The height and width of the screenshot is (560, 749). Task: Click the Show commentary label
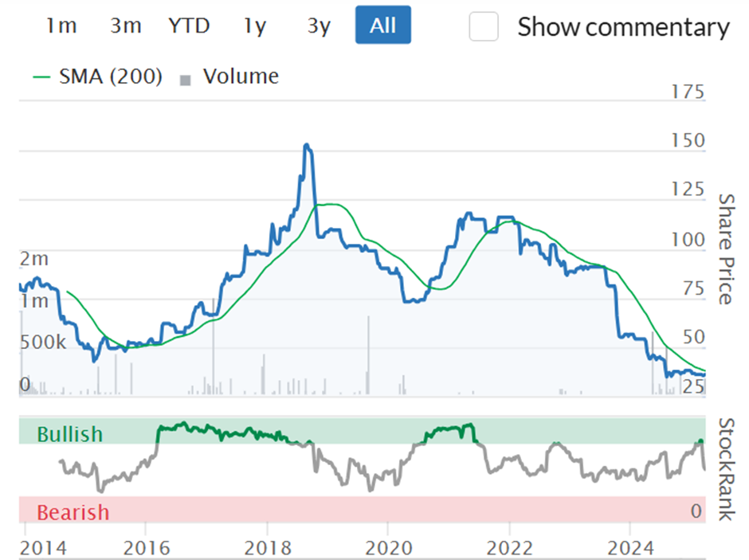624,27
